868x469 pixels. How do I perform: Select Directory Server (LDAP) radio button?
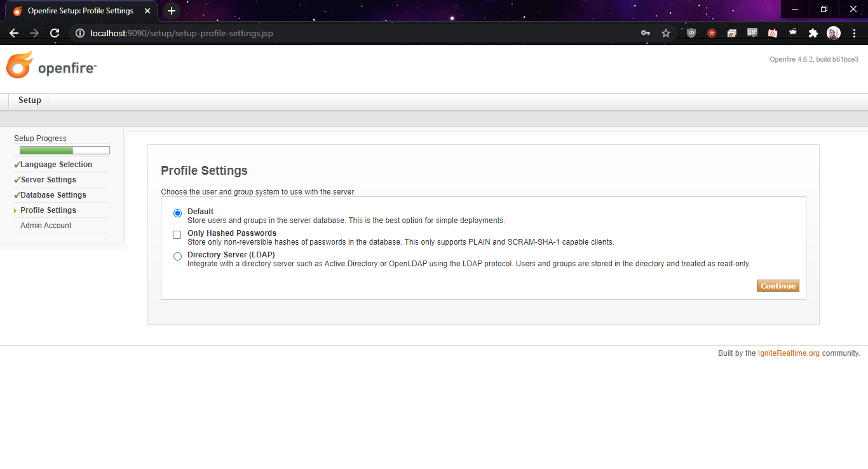[x=177, y=257]
